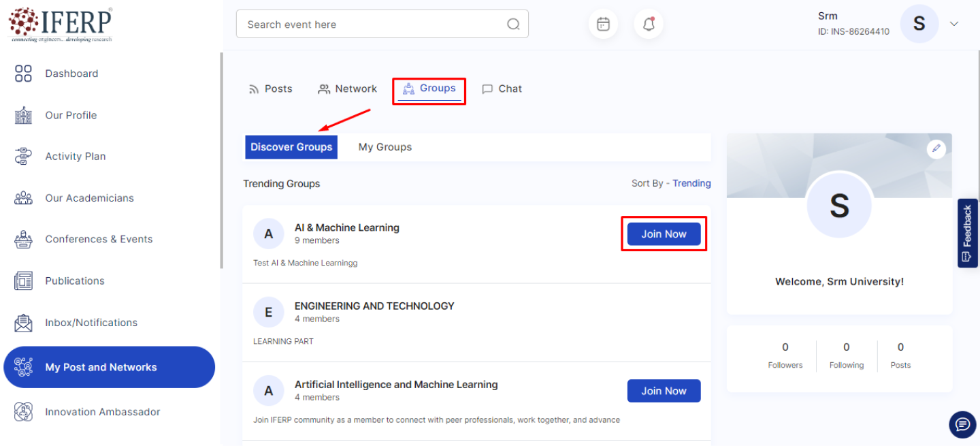
Task: Join Artificial Intelligence and Machine Learning group
Action: (x=664, y=391)
